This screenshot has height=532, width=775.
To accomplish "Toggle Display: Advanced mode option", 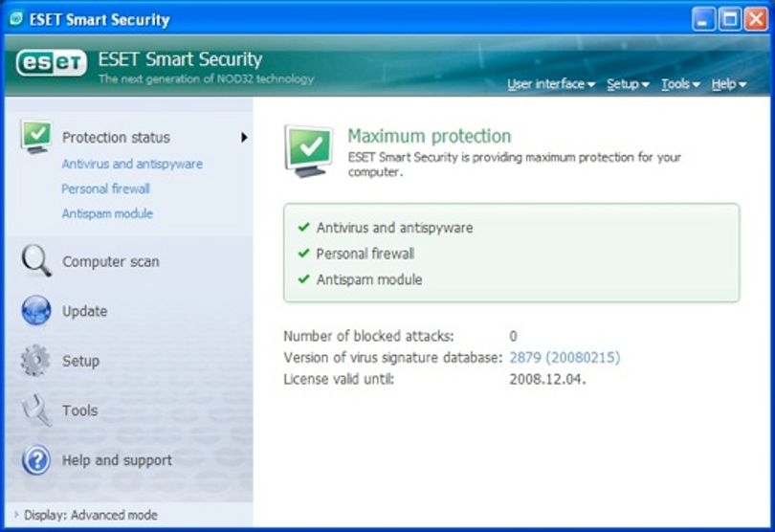I will pos(86,515).
